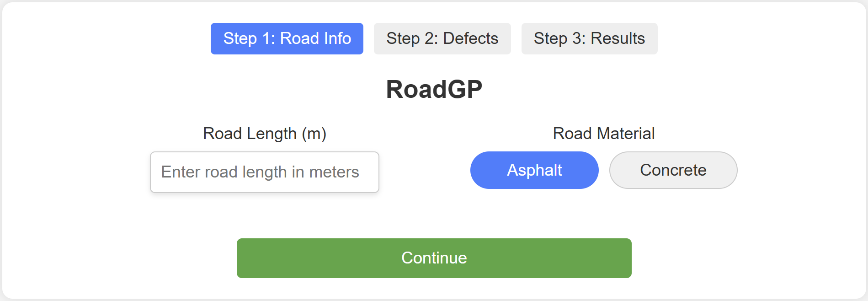Switch road material from Asphalt to Concrete
Image resolution: width=868 pixels, height=301 pixels.
[673, 170]
